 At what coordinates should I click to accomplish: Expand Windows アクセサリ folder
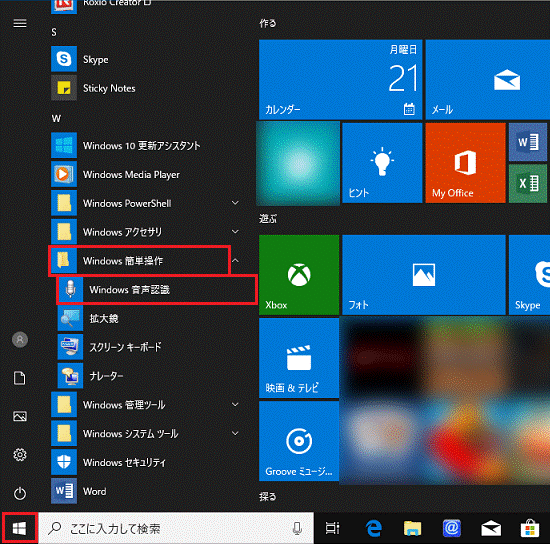point(235,232)
